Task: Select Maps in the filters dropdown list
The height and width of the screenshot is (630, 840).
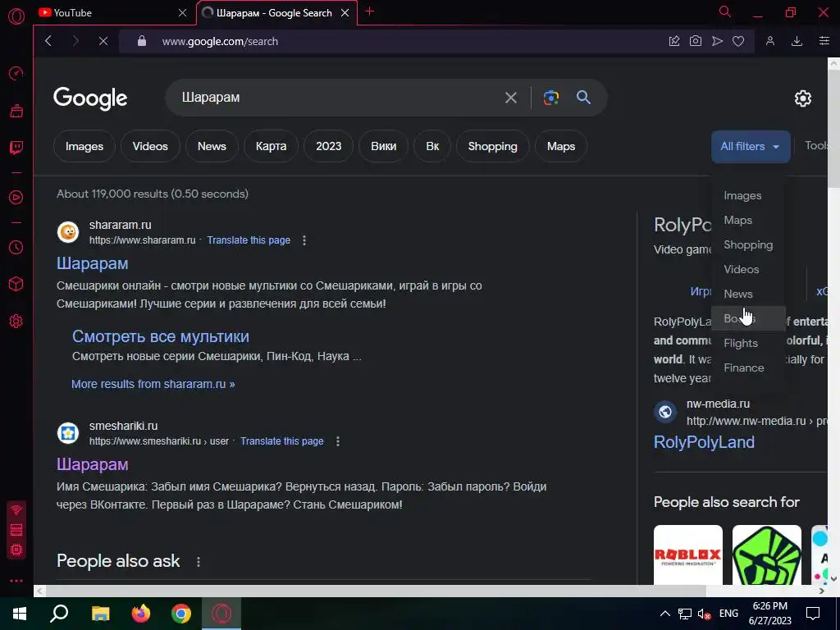Action: click(737, 220)
